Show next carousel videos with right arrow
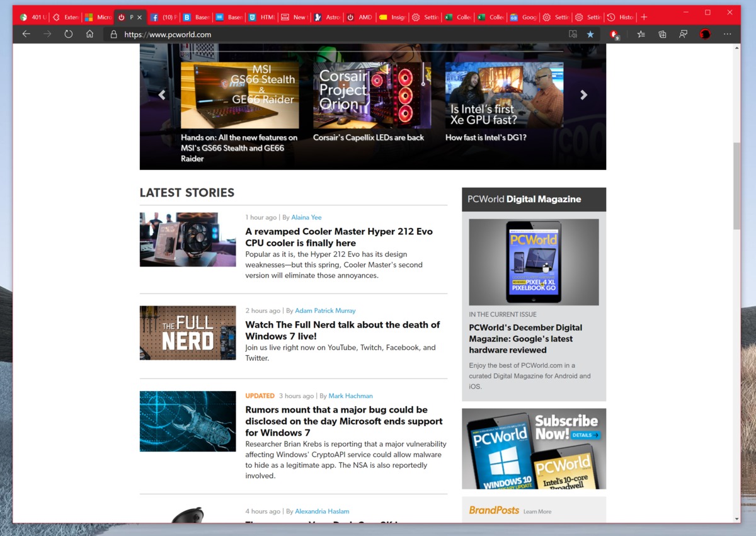 (x=583, y=95)
